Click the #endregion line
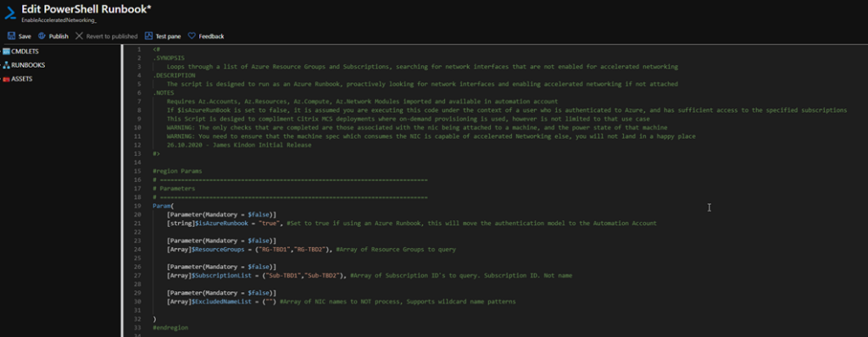 [170, 328]
